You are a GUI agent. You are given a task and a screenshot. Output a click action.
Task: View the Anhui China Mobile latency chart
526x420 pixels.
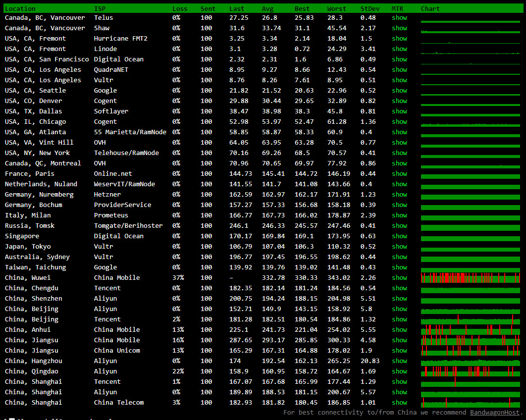click(x=471, y=330)
